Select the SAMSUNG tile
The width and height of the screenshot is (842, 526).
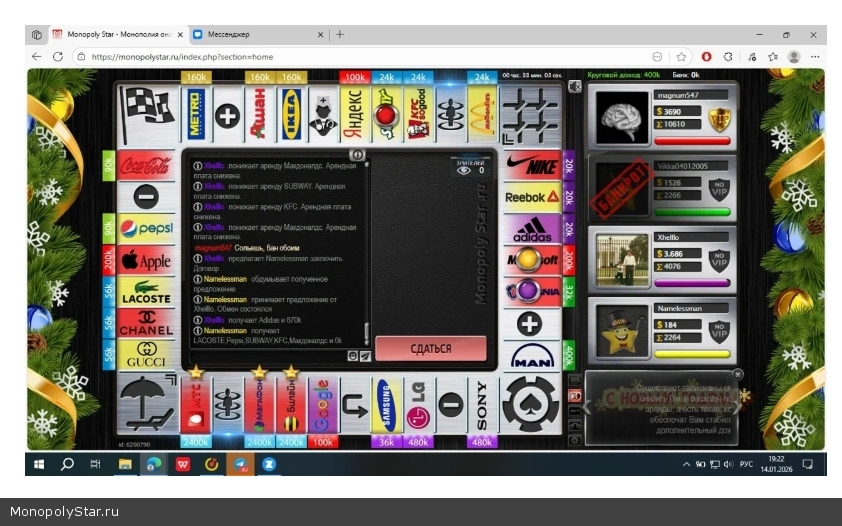click(x=386, y=405)
